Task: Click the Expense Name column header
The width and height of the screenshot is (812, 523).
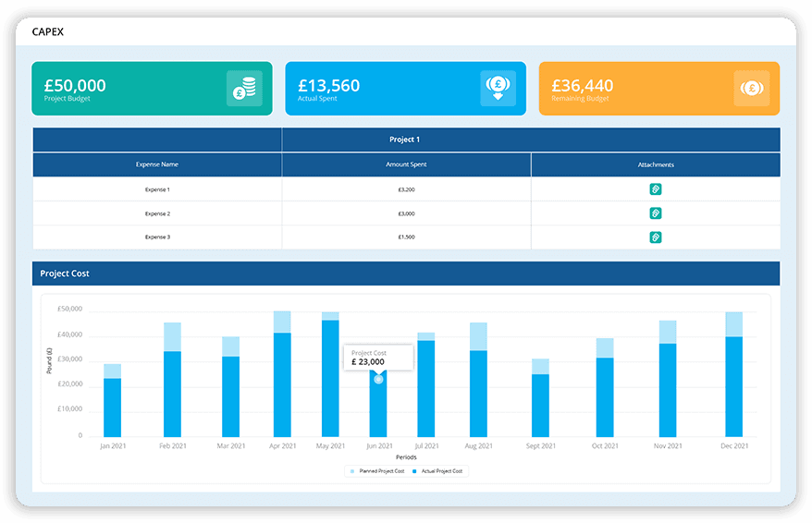Action: point(157,164)
